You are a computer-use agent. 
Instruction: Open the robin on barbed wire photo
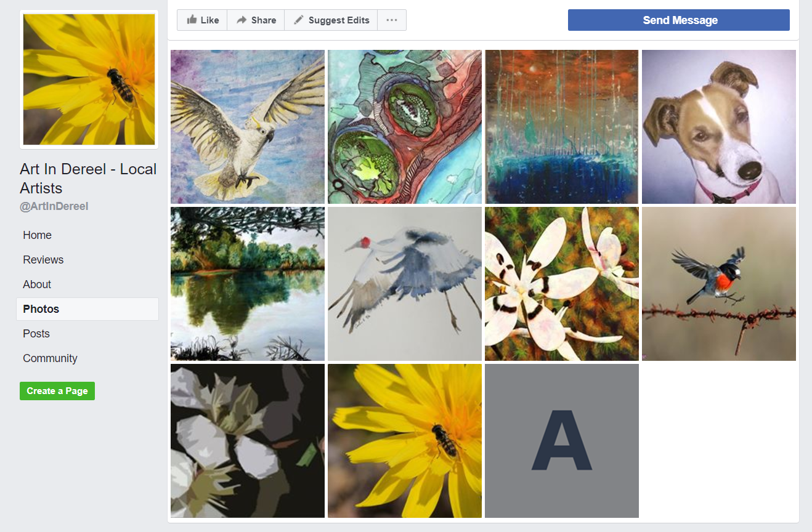click(x=719, y=284)
